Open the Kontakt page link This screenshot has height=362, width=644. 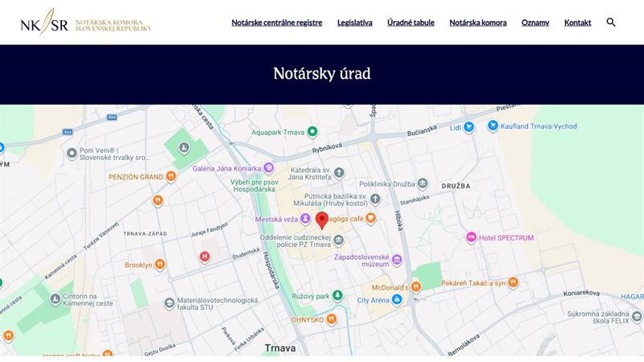[577, 23]
